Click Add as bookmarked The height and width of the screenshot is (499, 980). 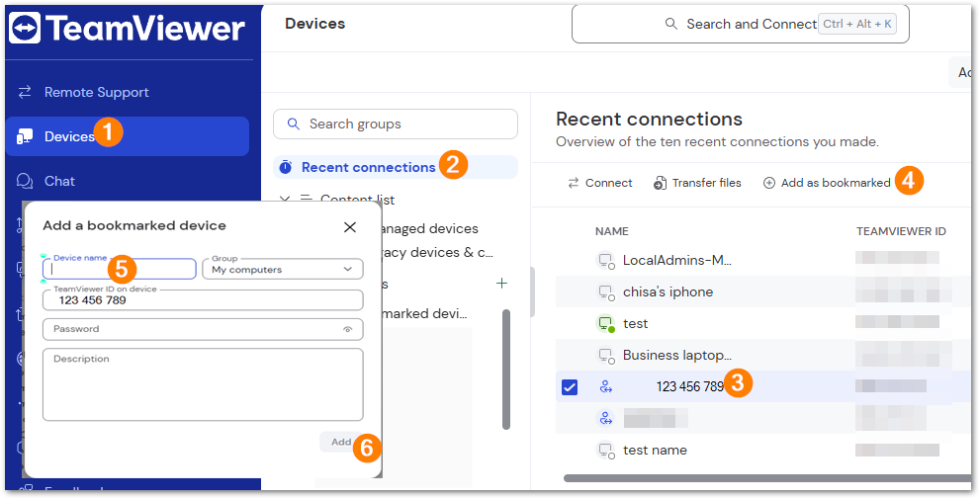click(x=827, y=183)
